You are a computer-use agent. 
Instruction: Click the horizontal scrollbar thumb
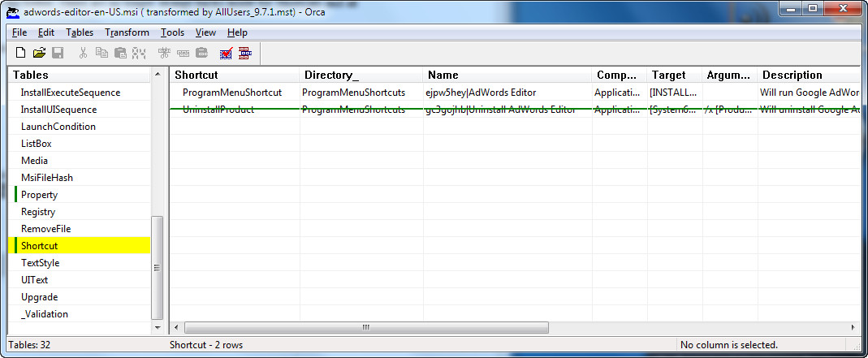(x=366, y=328)
